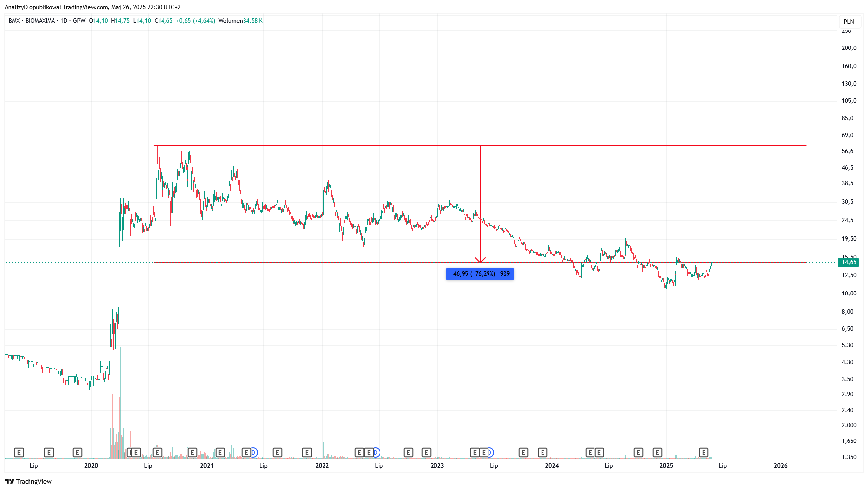
Task: Click the 56,6 price axis label
Action: click(847, 151)
